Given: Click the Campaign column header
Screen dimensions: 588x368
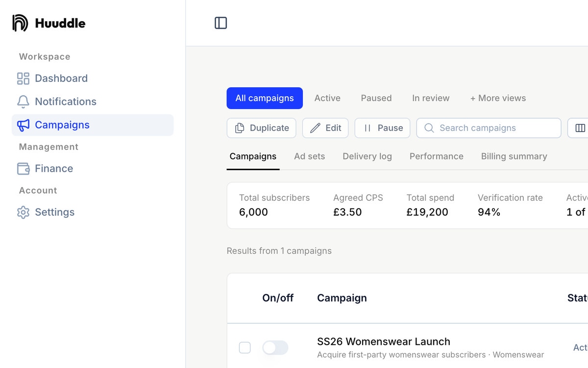Looking at the screenshot, I should (x=342, y=298).
